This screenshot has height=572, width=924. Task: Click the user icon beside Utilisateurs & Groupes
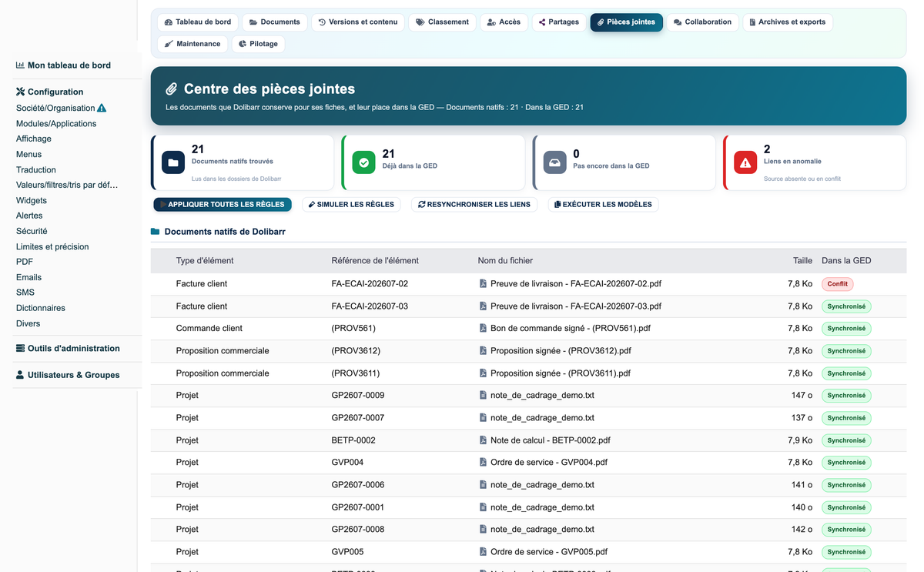point(20,375)
